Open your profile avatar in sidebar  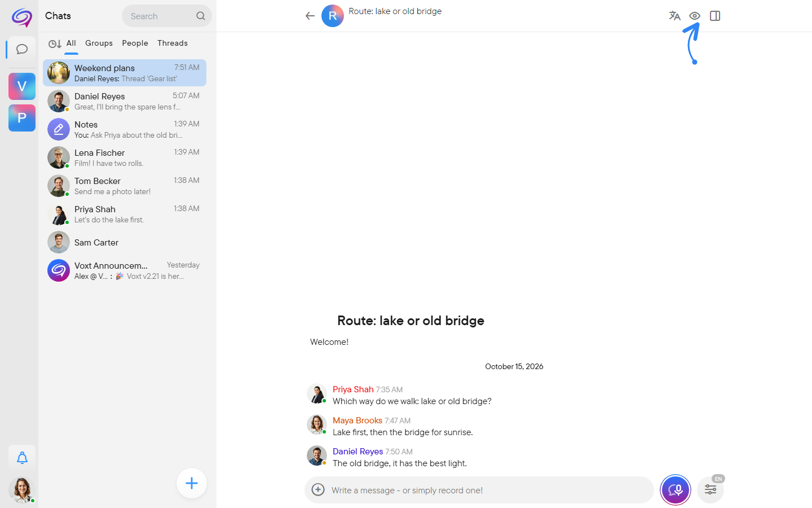pos(22,489)
